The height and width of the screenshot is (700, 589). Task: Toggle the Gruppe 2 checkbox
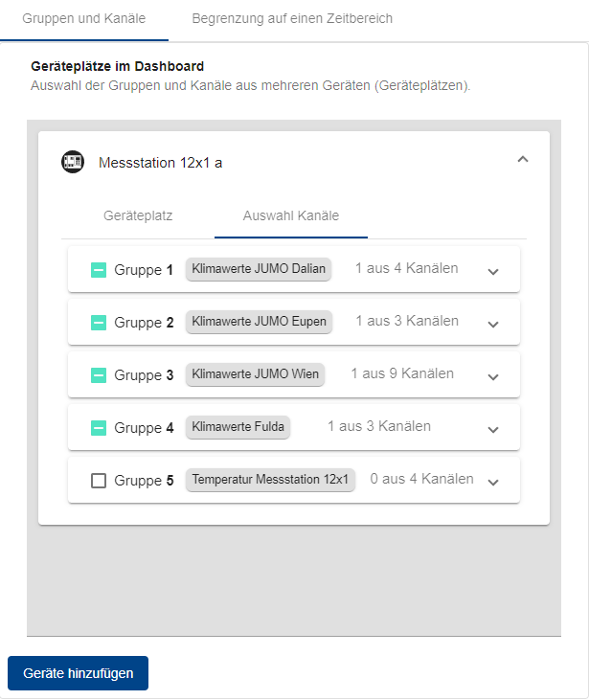[99, 323]
